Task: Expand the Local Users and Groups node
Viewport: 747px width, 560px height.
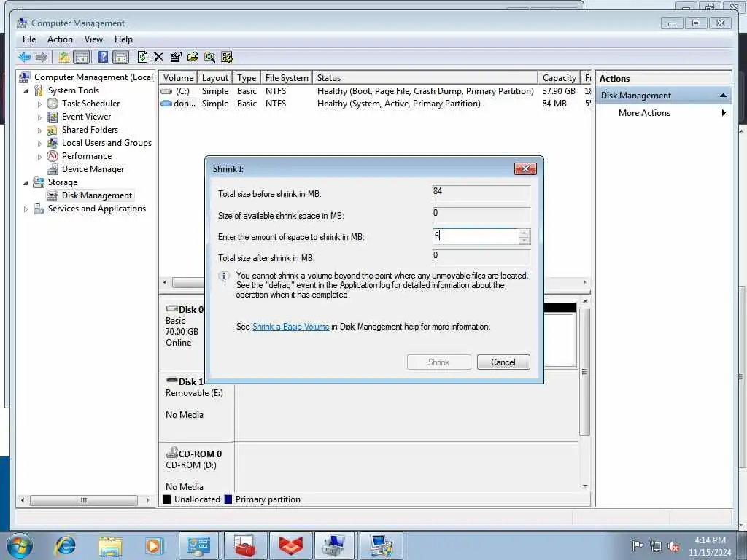Action: click(x=39, y=144)
